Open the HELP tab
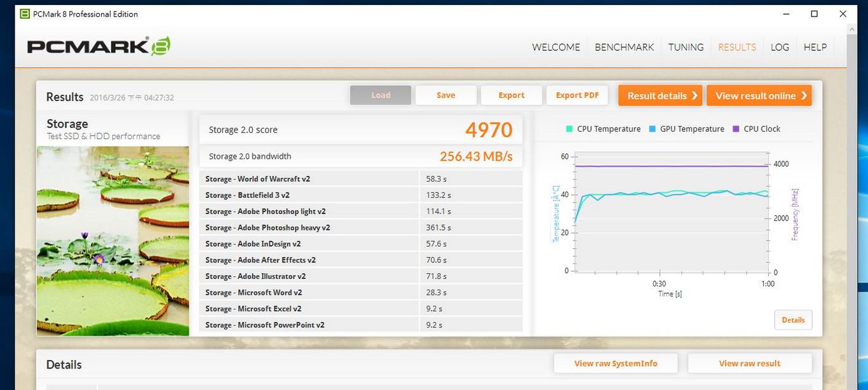868x390 pixels. 815,47
